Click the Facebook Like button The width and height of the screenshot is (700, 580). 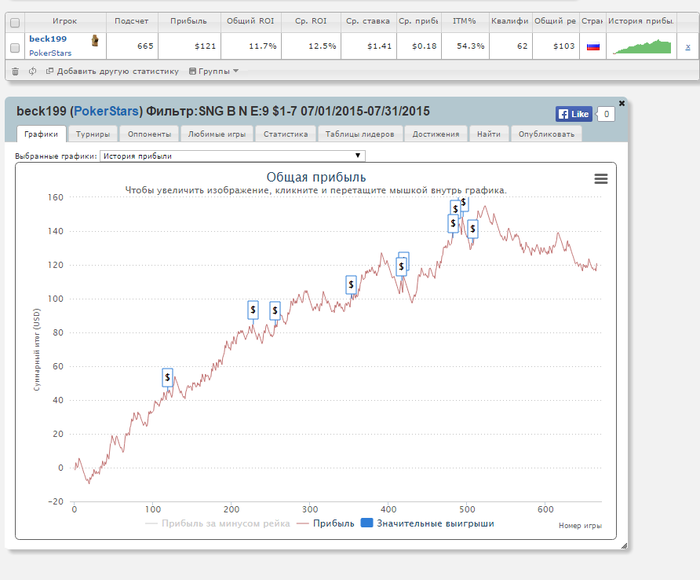(x=574, y=114)
